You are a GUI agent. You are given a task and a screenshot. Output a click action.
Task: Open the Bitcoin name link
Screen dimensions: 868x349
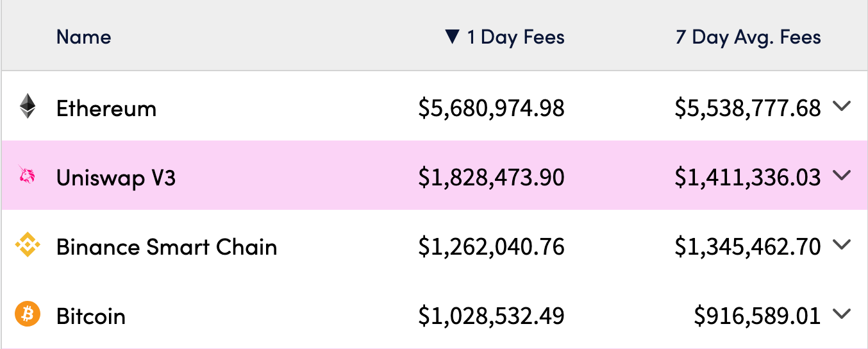[91, 316]
